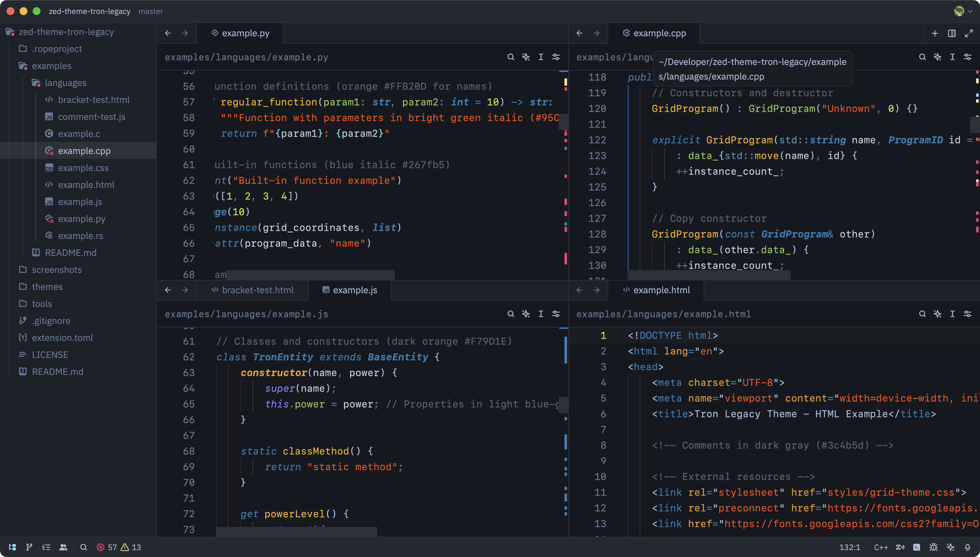Switch to the example.js tab
Image resolution: width=980 pixels, height=557 pixels.
349,290
